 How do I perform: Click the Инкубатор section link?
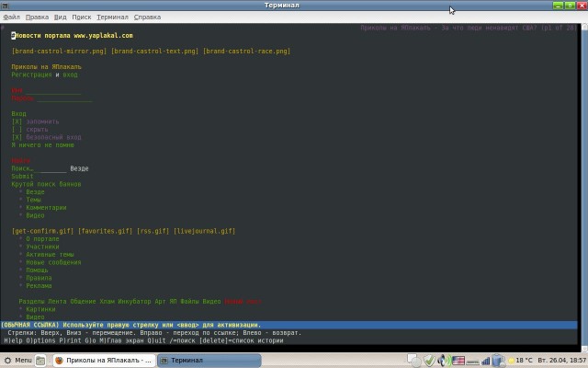[135, 302]
